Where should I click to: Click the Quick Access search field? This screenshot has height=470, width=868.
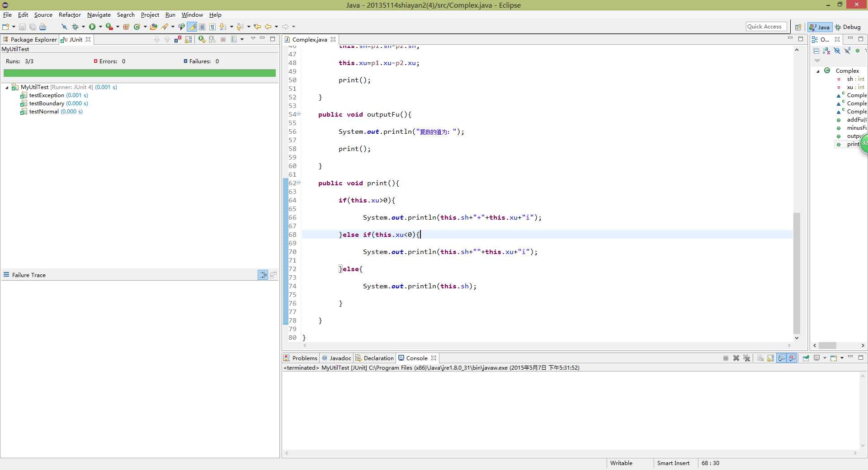click(x=766, y=27)
